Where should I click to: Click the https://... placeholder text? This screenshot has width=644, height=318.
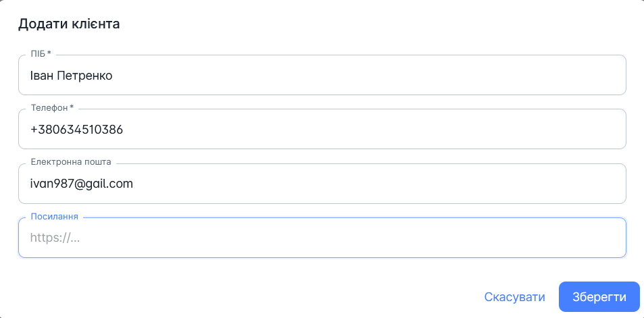click(55, 238)
